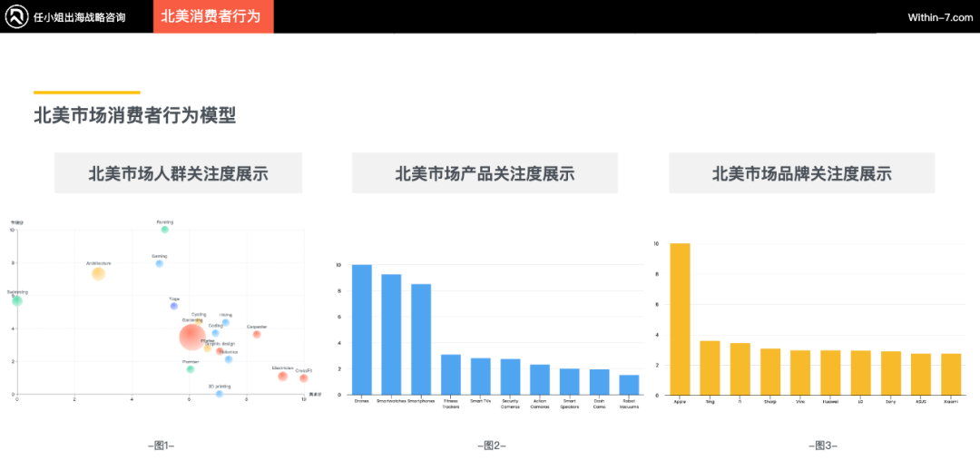Screen dimensions: 980x461
Task: Click the yellow Sony bar
Action: 891,373
